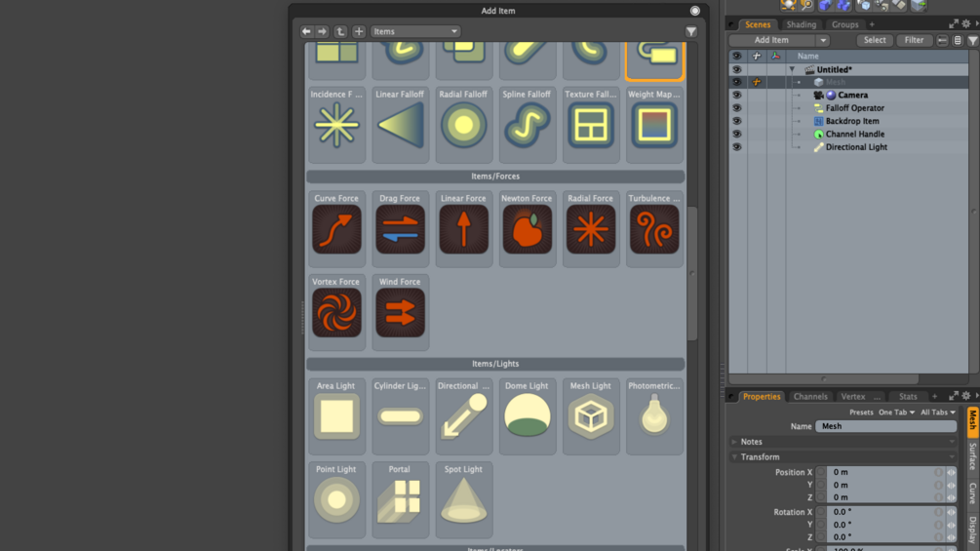
Task: Select the Wind Force icon
Action: coord(400,312)
